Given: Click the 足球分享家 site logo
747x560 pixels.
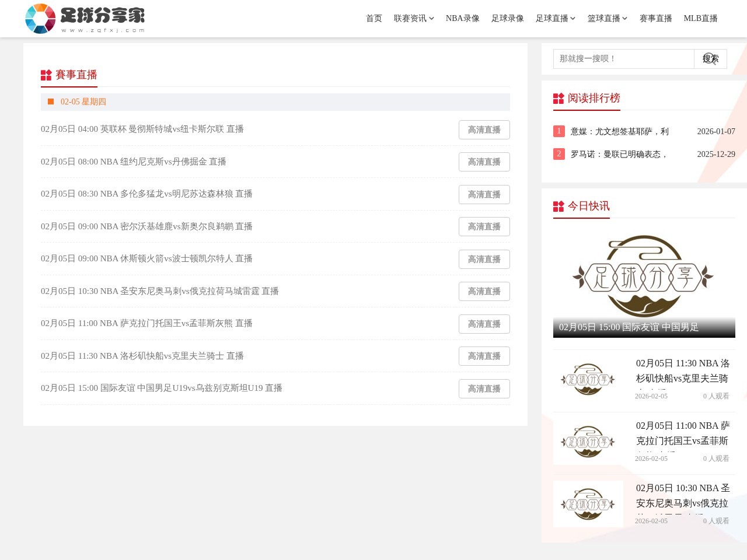Looking at the screenshot, I should pyautogui.click(x=85, y=19).
